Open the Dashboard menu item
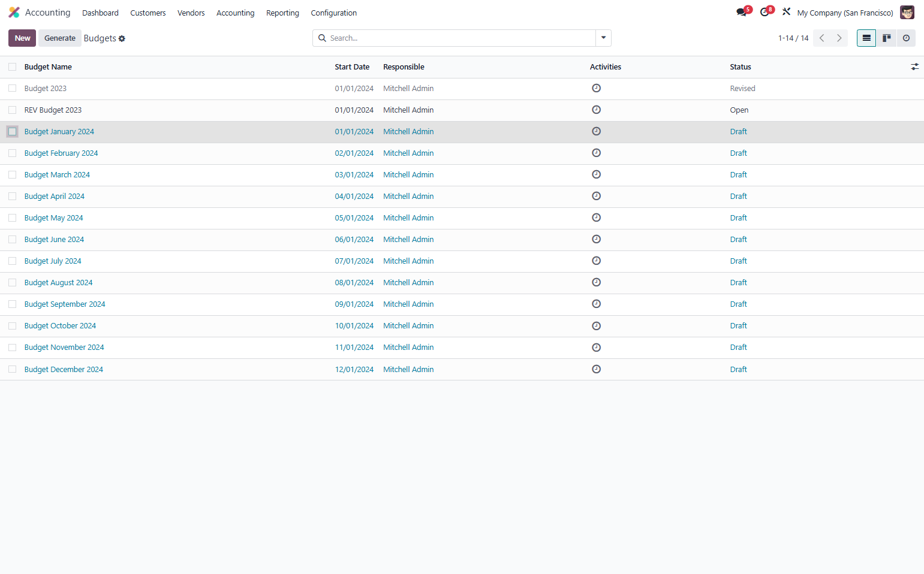The image size is (924, 574). point(100,13)
